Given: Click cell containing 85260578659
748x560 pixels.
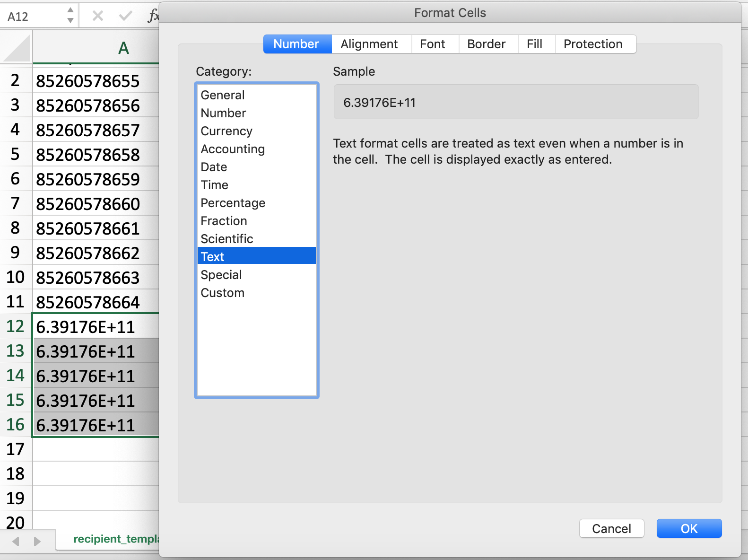Looking at the screenshot, I should 96,179.
